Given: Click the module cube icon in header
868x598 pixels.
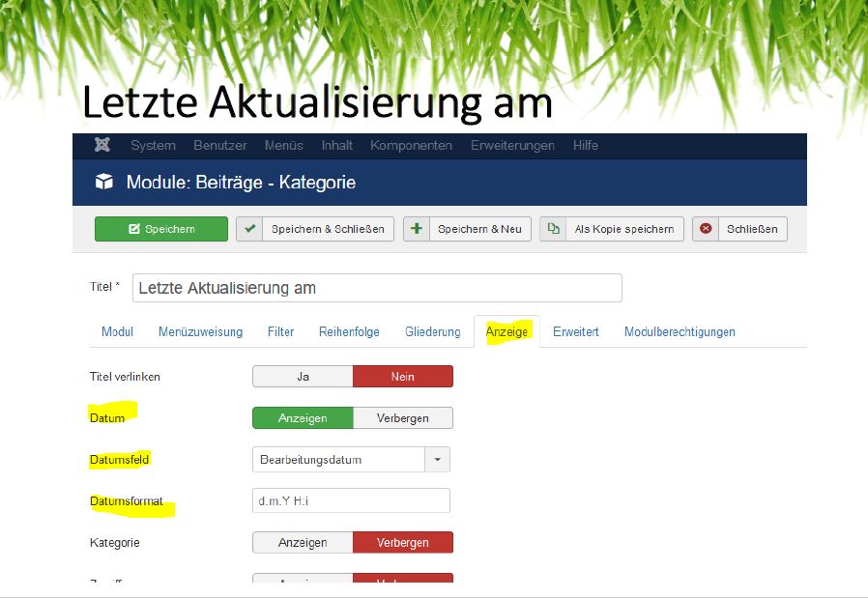Looking at the screenshot, I should click(103, 183).
